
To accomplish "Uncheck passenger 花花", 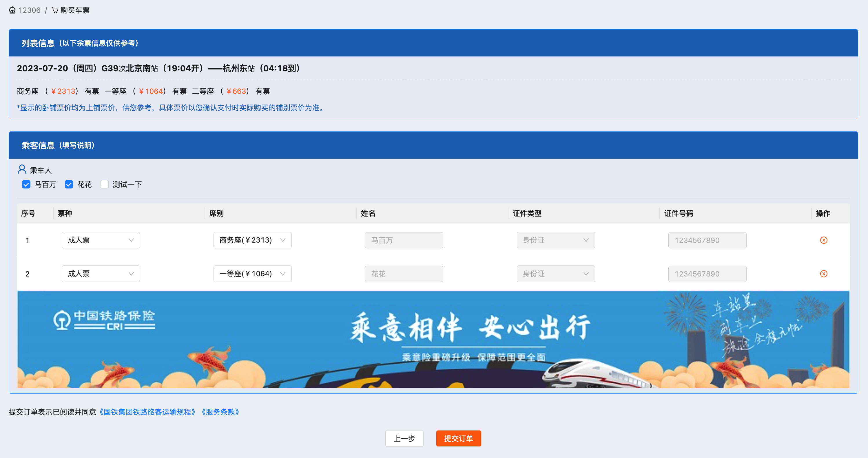I will 69,184.
